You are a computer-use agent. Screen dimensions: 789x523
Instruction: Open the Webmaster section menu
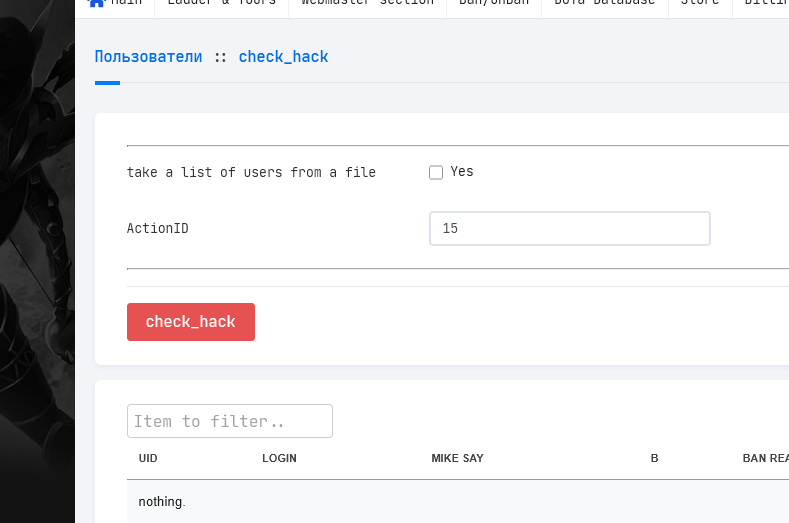click(x=367, y=3)
